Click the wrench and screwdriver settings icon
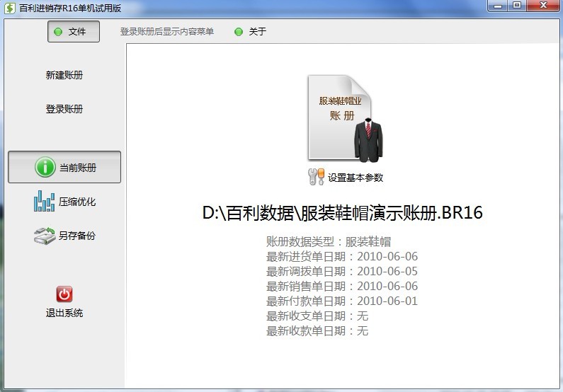Viewport: 563px width, 392px height. coord(317,177)
